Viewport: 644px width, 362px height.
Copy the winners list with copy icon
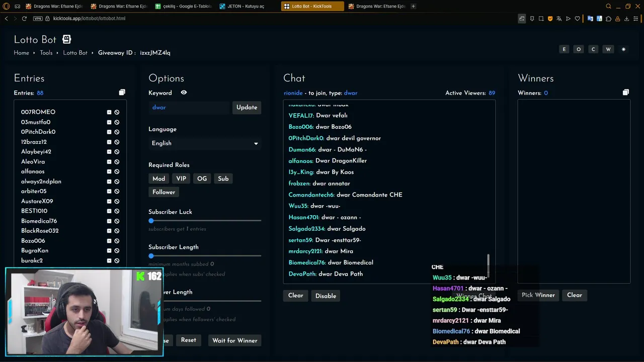[x=625, y=93]
